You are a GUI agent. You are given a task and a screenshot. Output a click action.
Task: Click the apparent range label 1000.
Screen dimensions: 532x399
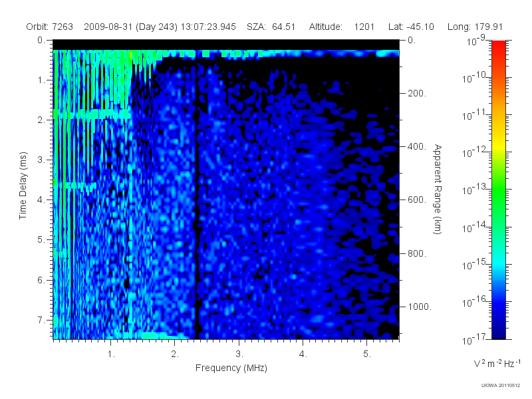point(420,307)
